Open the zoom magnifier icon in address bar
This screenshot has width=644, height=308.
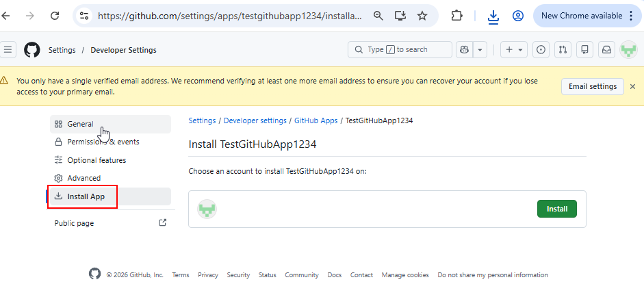(x=378, y=16)
